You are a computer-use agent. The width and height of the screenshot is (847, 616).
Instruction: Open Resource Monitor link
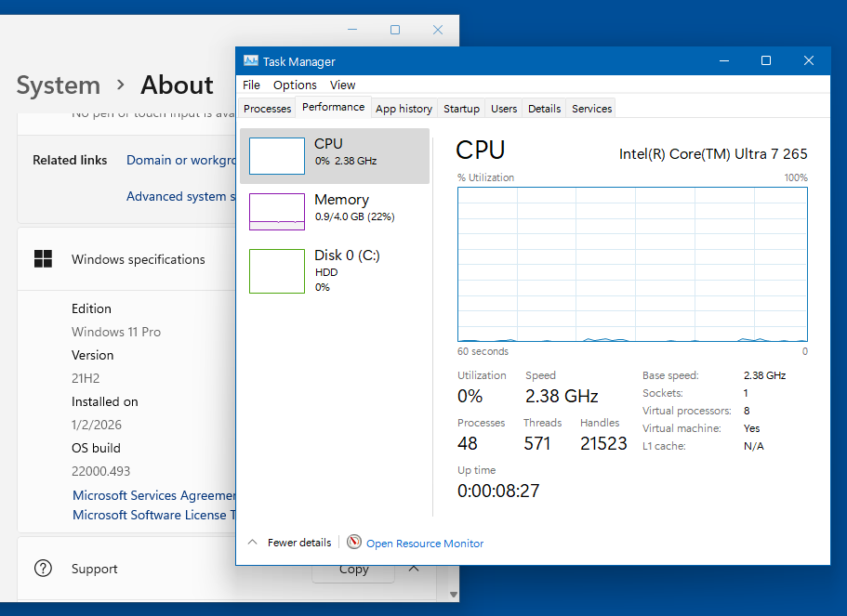[x=425, y=544]
